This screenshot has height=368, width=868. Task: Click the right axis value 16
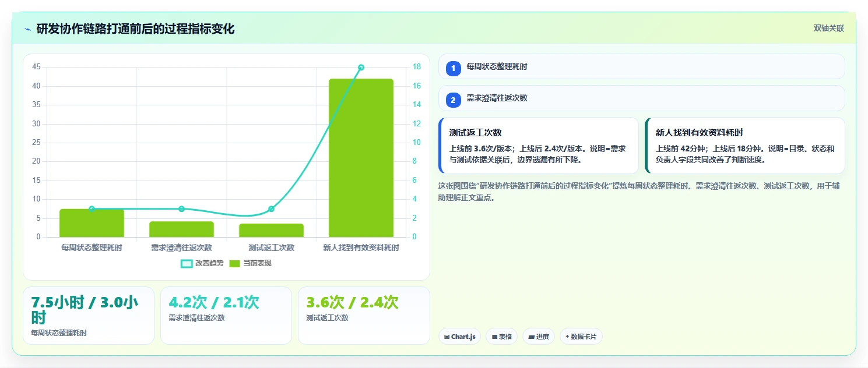417,86
